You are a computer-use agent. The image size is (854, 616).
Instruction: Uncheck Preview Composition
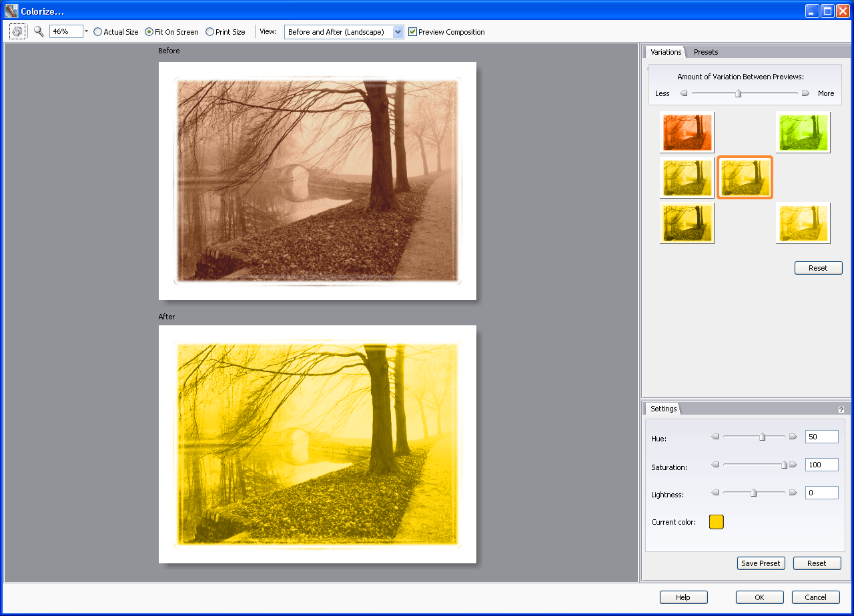click(412, 31)
